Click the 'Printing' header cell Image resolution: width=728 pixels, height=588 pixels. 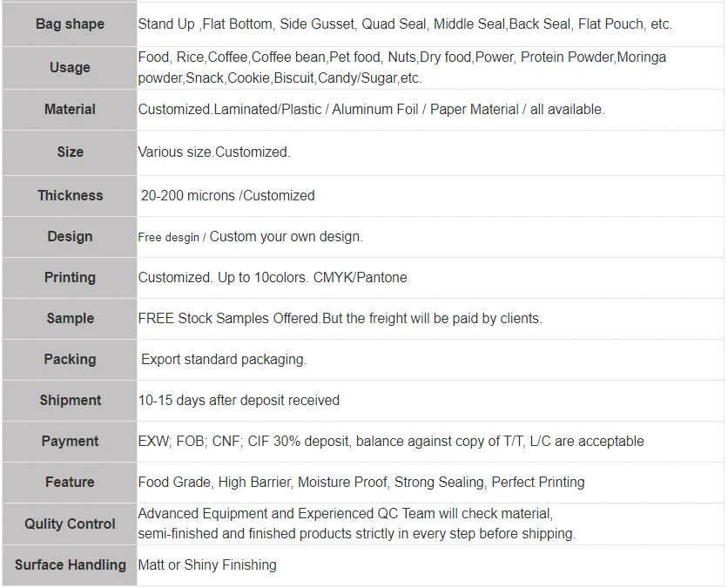pyautogui.click(x=70, y=277)
